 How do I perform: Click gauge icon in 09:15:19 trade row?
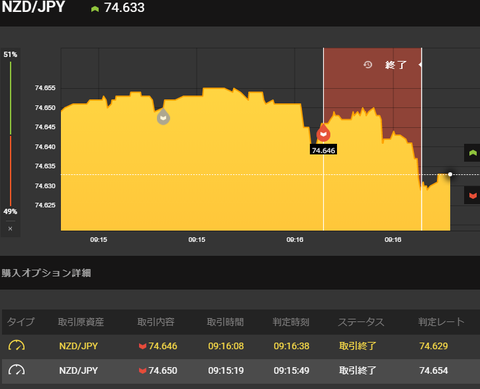pos(16,370)
